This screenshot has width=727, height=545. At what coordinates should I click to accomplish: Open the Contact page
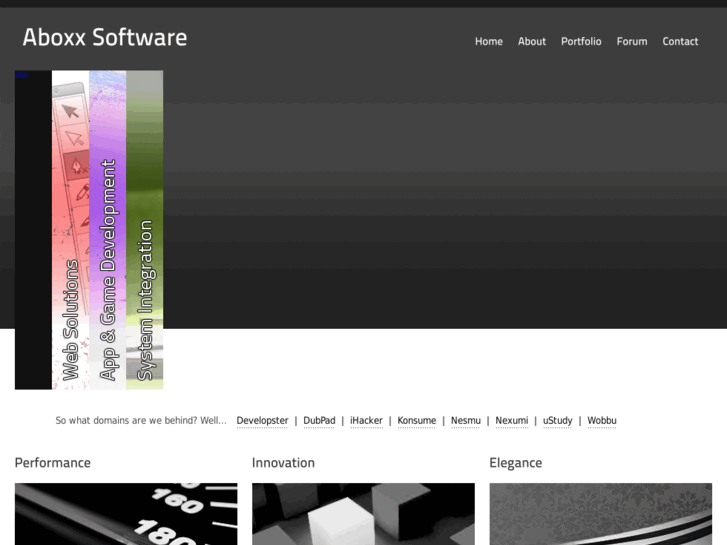pos(680,41)
